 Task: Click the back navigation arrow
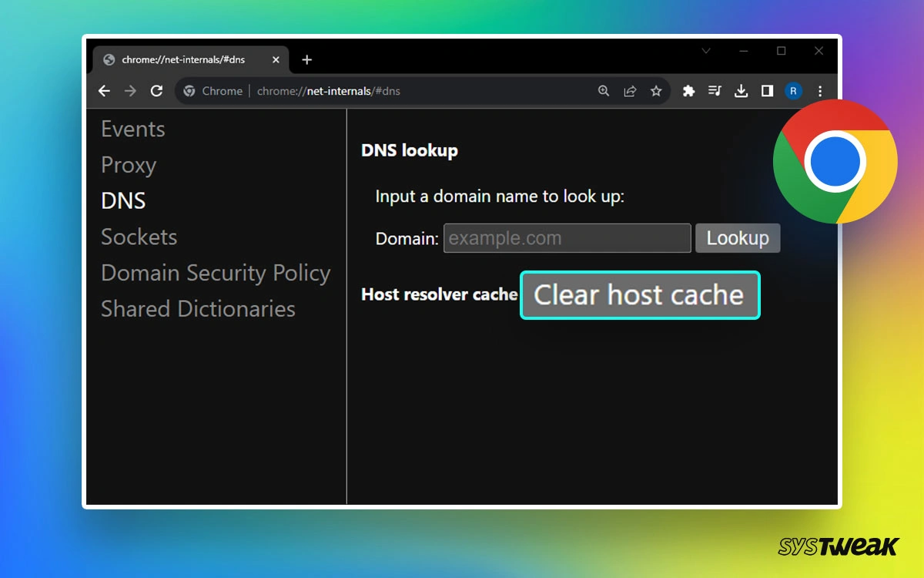coord(104,91)
